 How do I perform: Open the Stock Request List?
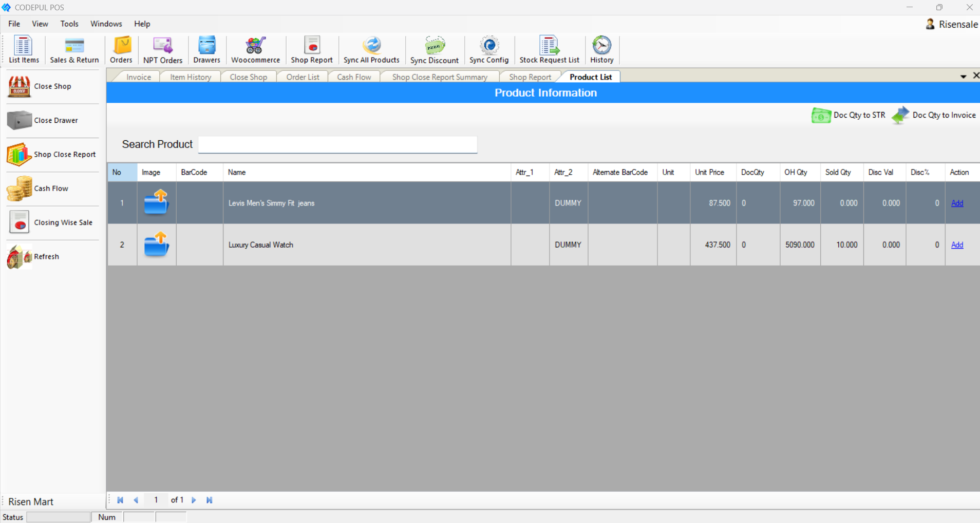(x=549, y=49)
